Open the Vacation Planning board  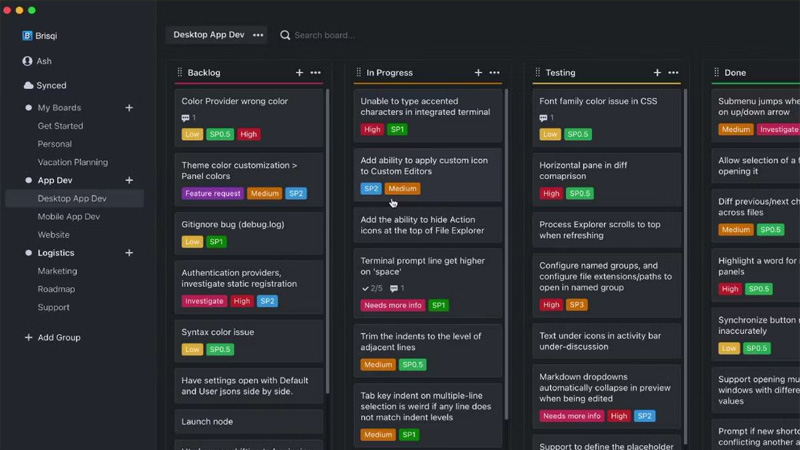point(72,162)
